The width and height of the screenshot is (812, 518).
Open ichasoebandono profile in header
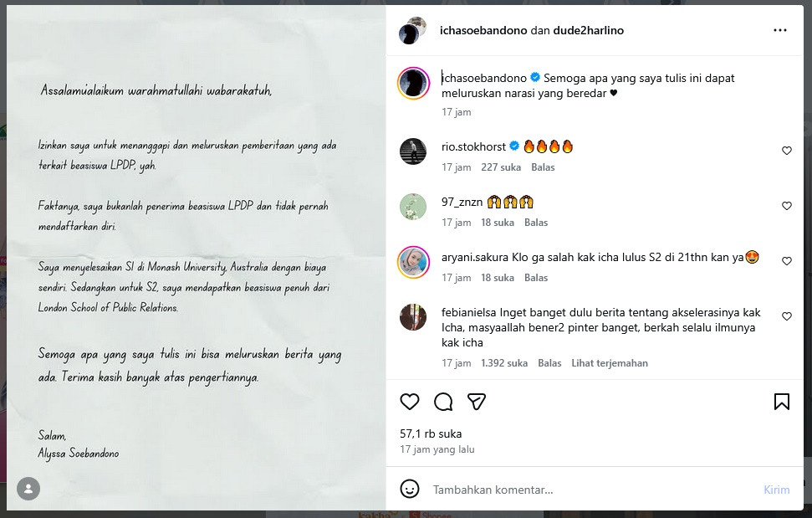click(x=483, y=31)
